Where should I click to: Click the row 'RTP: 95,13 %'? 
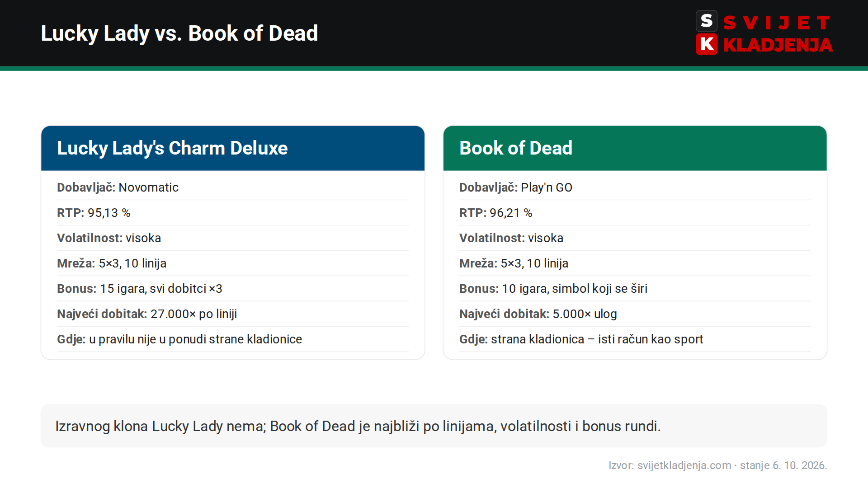point(233,213)
